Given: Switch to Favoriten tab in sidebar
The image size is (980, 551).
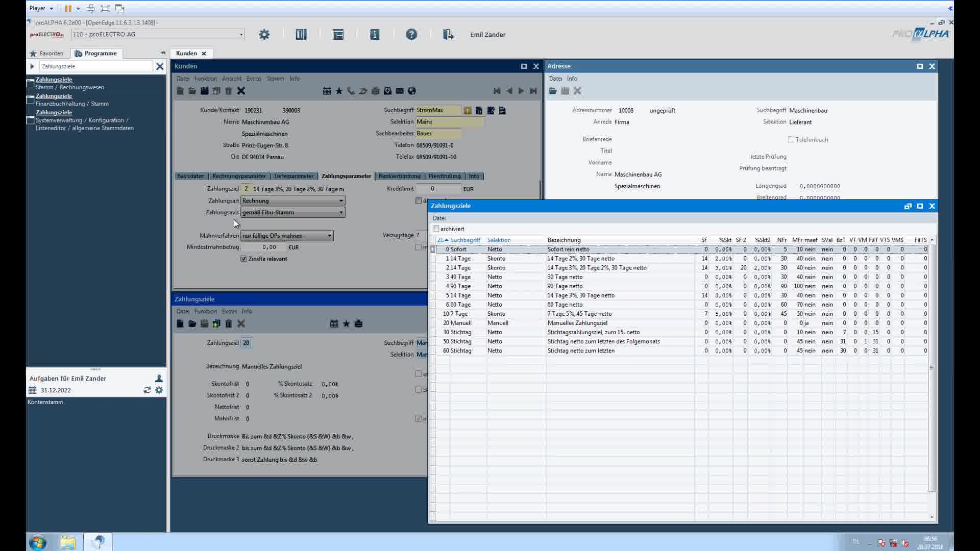Looking at the screenshot, I should coord(47,53).
